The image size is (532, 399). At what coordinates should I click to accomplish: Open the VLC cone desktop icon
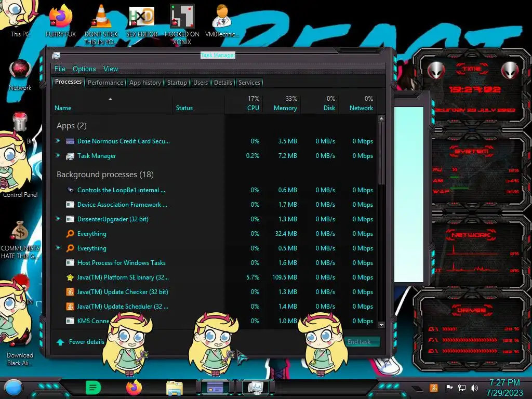(101, 24)
